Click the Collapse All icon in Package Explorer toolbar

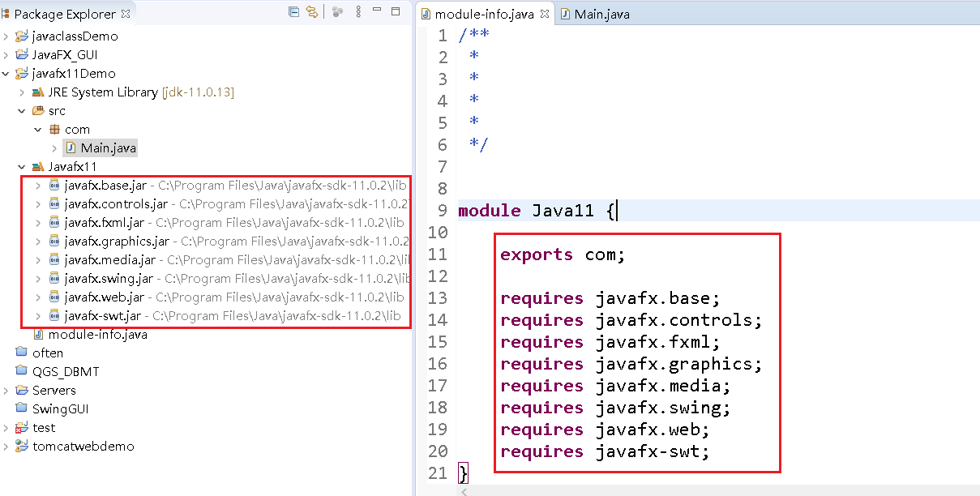click(294, 11)
